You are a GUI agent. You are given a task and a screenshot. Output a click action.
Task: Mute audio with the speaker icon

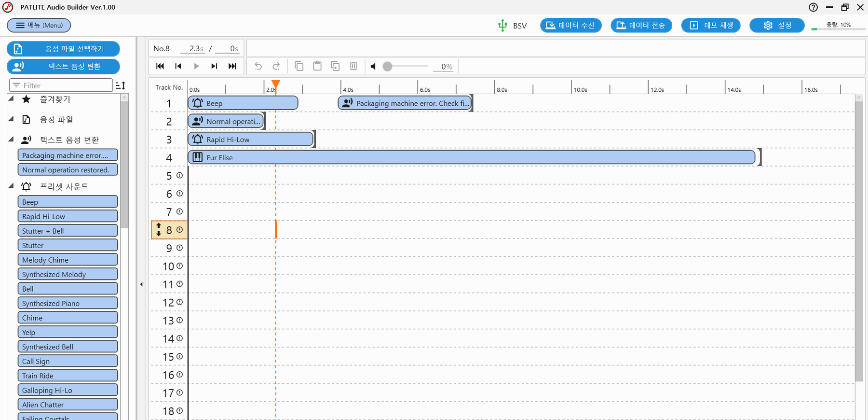(x=373, y=67)
